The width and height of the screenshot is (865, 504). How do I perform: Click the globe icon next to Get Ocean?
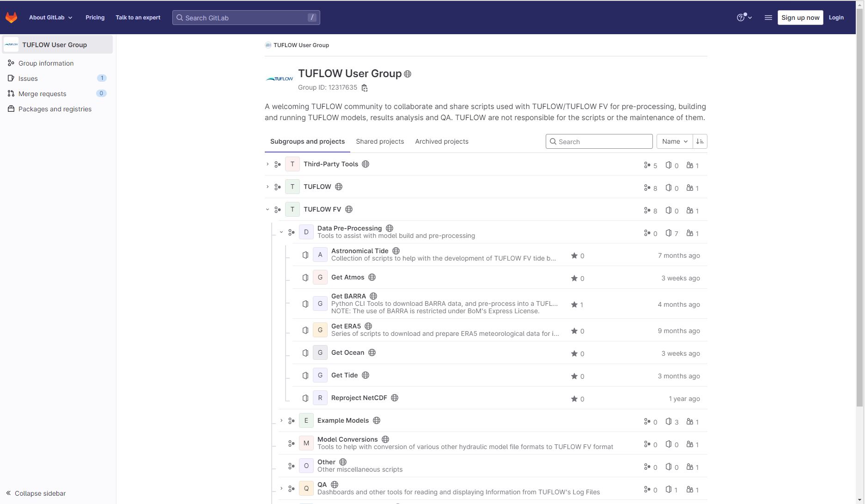point(372,352)
